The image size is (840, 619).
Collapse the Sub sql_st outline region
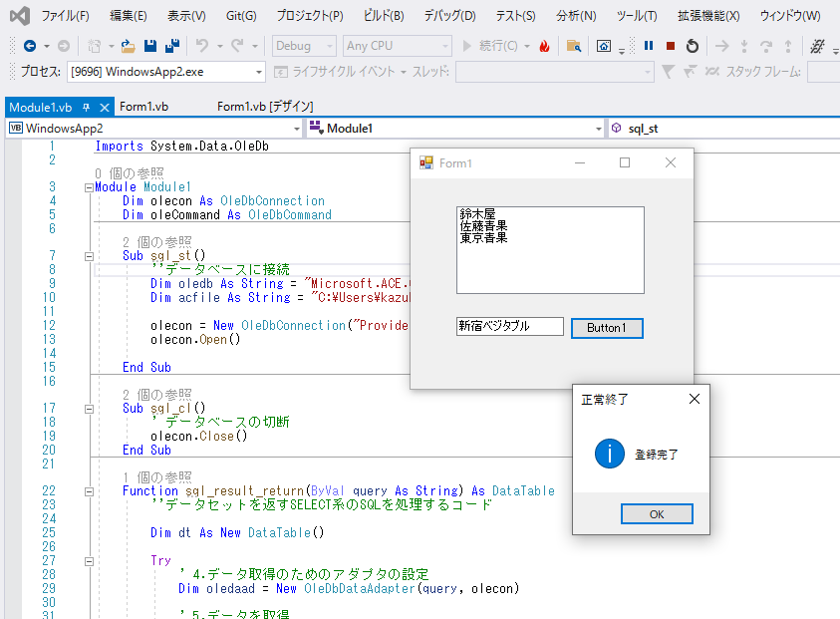pos(89,255)
